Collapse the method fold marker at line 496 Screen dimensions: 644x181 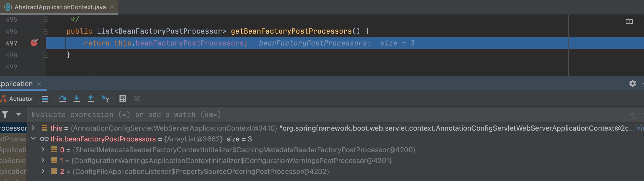(46, 31)
